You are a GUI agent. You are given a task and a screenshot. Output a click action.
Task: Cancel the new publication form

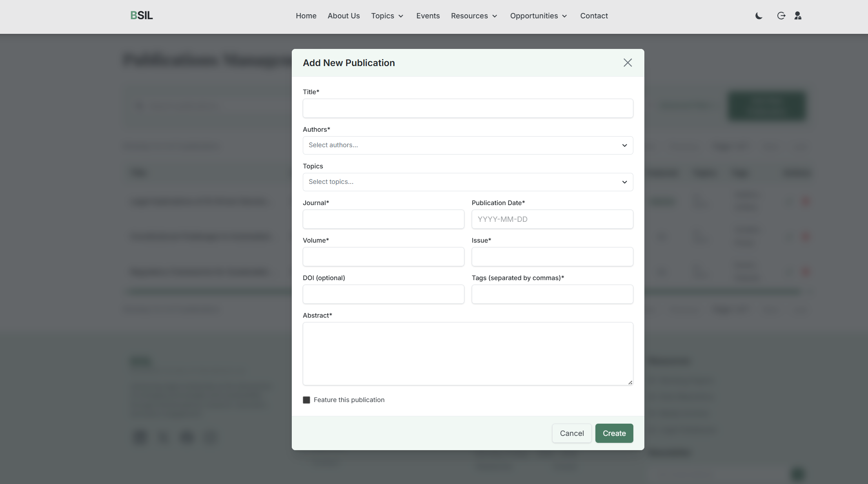click(x=572, y=433)
